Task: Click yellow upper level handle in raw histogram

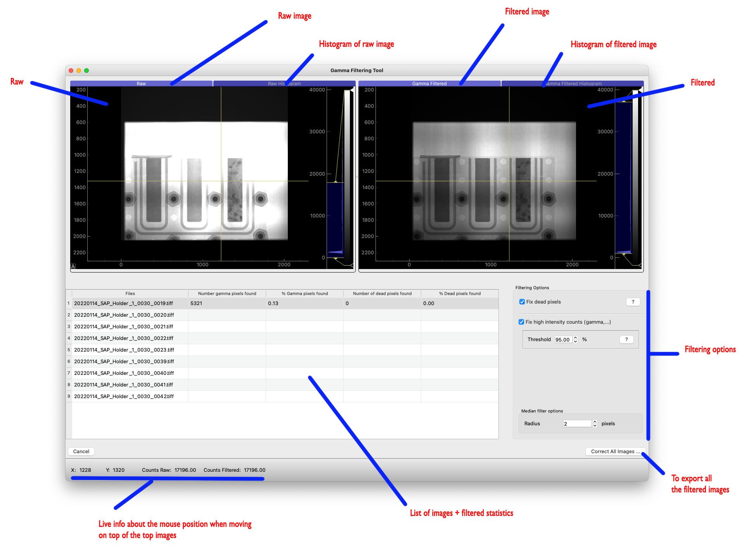Action: point(336,181)
